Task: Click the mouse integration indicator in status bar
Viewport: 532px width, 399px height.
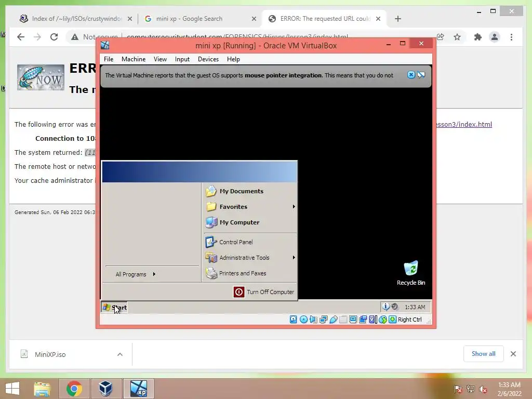Action: [383, 320]
